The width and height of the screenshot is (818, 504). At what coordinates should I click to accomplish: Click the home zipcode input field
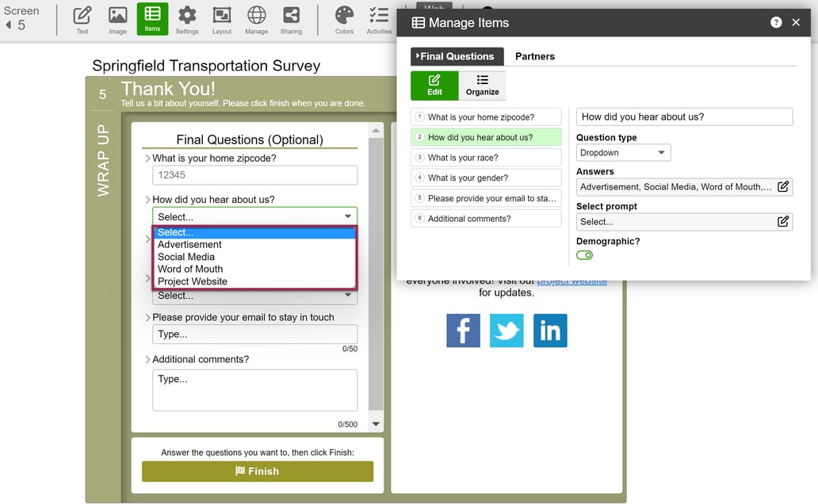254,175
